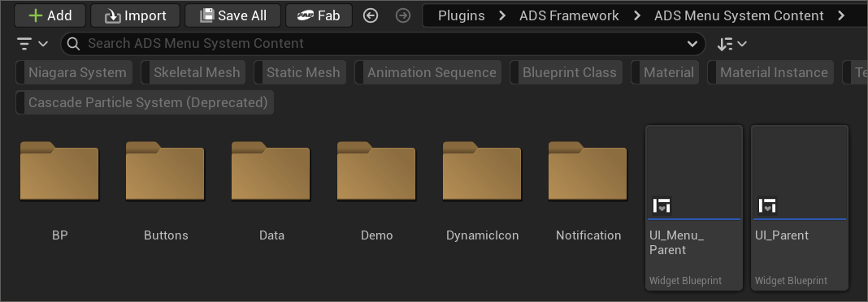The width and height of the screenshot is (868, 302).
Task: Click the Import button
Action: point(135,15)
